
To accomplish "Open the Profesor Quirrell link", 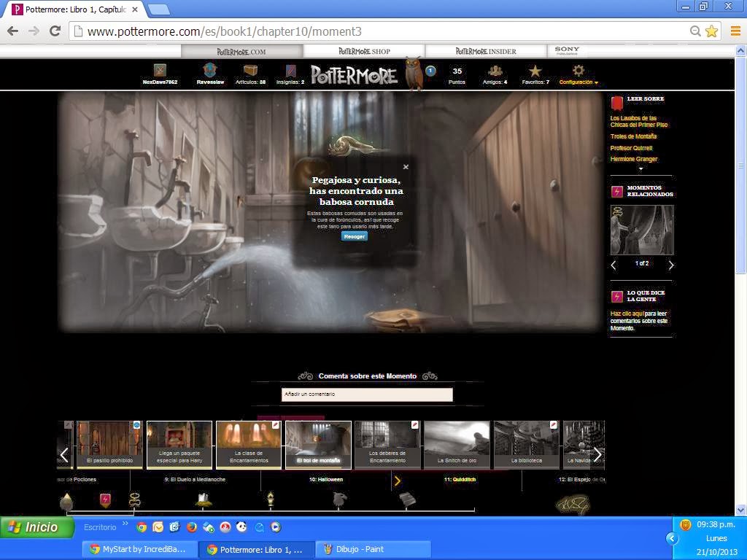I will (631, 148).
